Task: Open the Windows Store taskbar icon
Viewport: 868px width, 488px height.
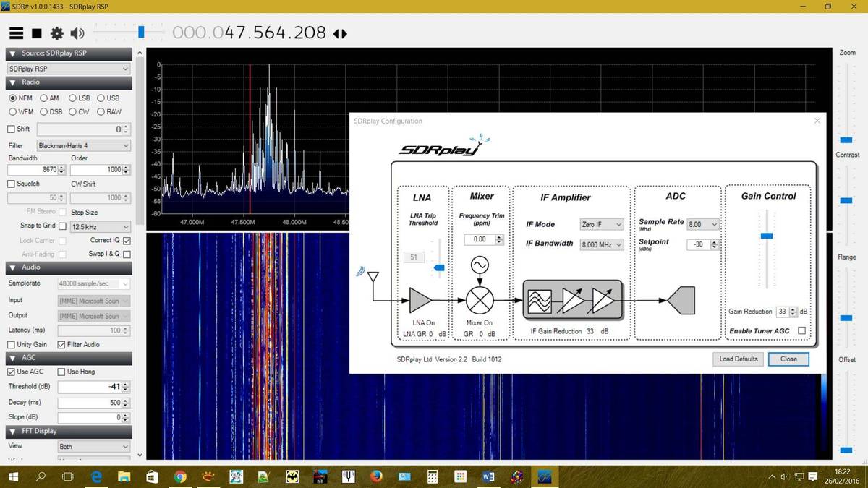Action: [152, 476]
